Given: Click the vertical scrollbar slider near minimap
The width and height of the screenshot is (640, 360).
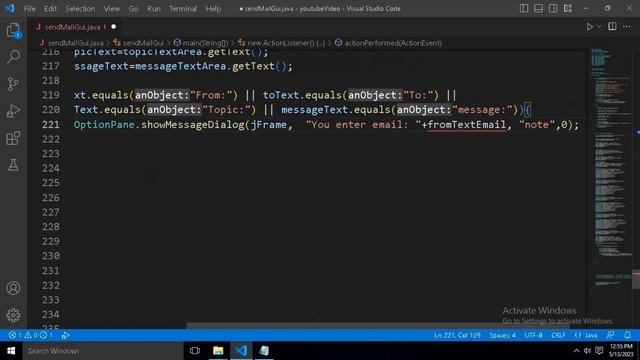Looking at the screenshot, I should 636,279.
